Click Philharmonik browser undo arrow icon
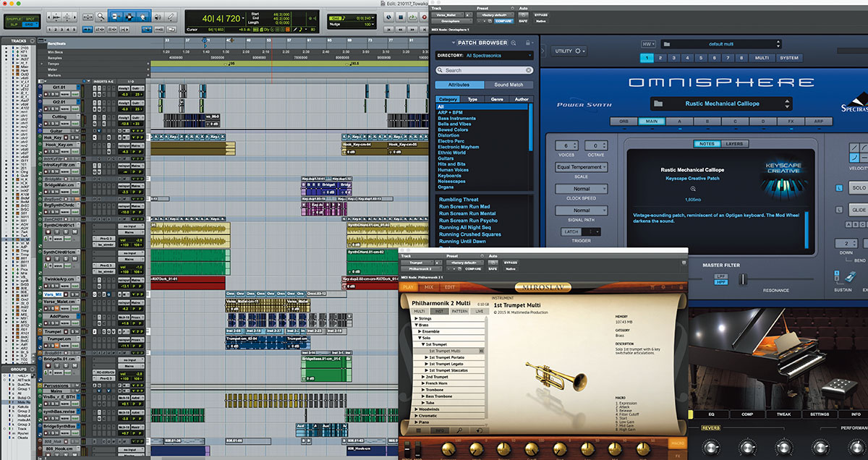 [480, 430]
